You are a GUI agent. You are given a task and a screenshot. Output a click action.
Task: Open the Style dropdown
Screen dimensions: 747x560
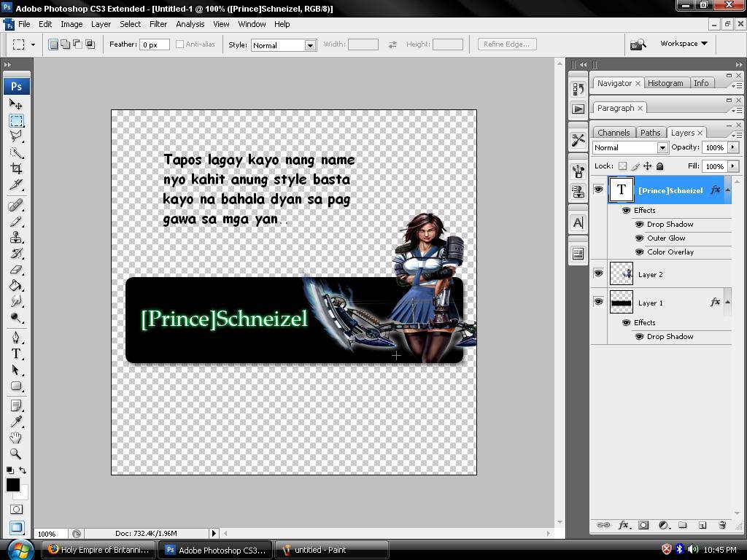310,45
